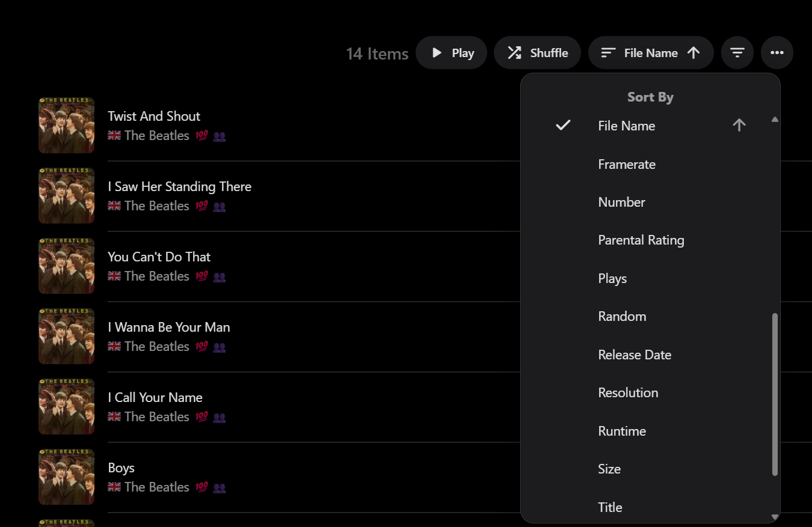Click the ascending arrow beside File Name option
The width and height of the screenshot is (812, 527).
pyautogui.click(x=739, y=125)
